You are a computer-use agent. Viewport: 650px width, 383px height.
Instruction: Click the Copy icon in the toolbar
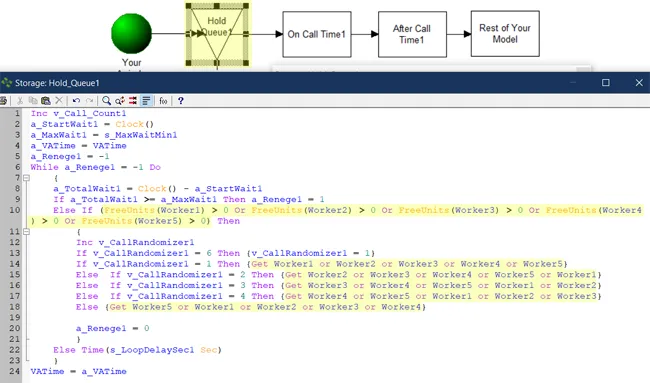pyautogui.click(x=33, y=101)
